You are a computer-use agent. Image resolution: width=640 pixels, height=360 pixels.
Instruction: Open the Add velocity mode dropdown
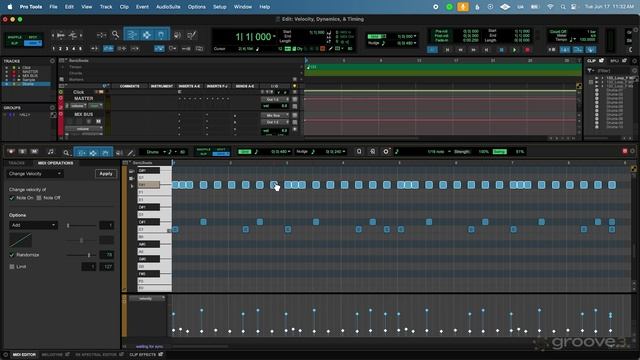[33, 225]
